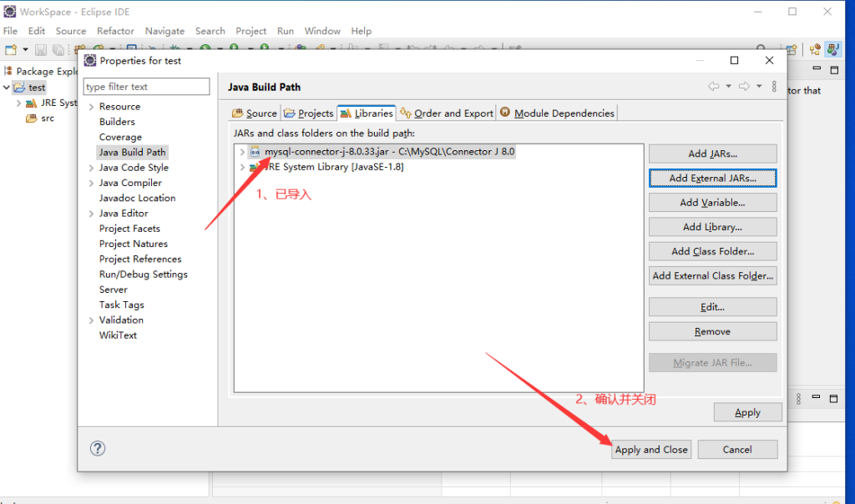
Task: Click the back navigation arrow in Properties dialog
Action: point(713,86)
